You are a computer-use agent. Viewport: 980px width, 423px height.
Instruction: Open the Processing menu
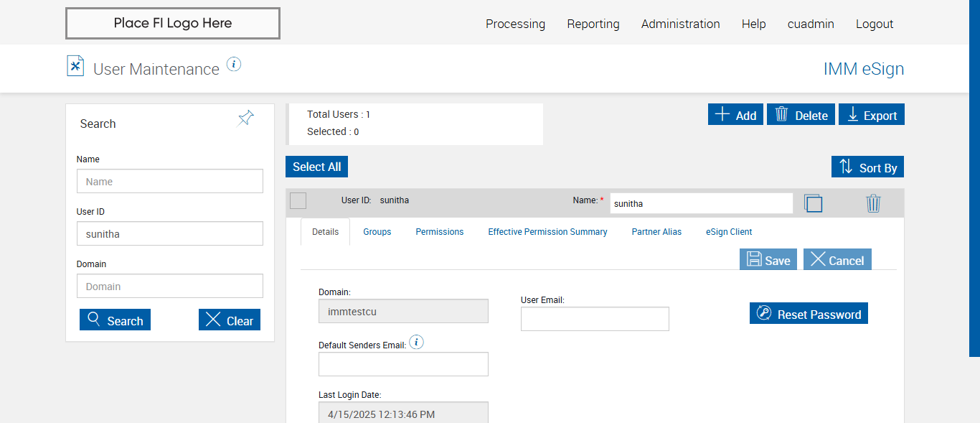point(515,24)
